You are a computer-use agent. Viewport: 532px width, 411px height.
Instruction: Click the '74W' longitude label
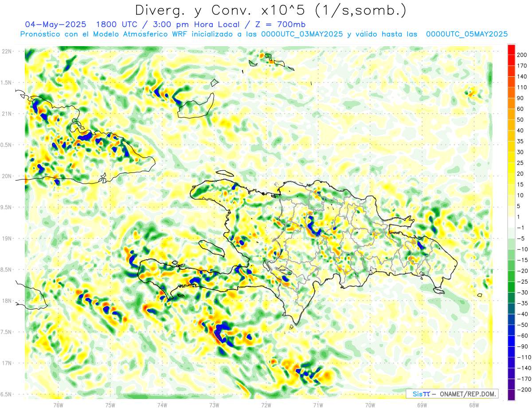pos(162,405)
